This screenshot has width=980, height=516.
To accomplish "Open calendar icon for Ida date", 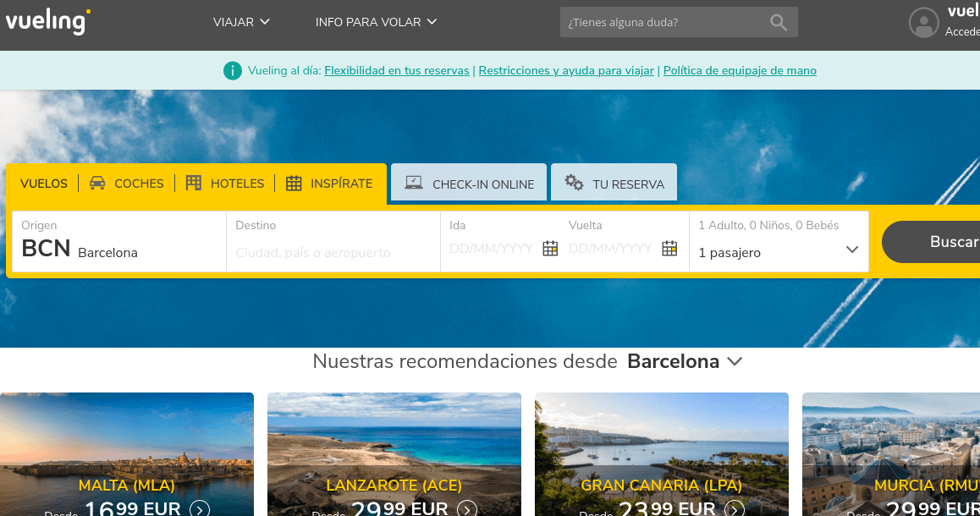I will (x=550, y=249).
